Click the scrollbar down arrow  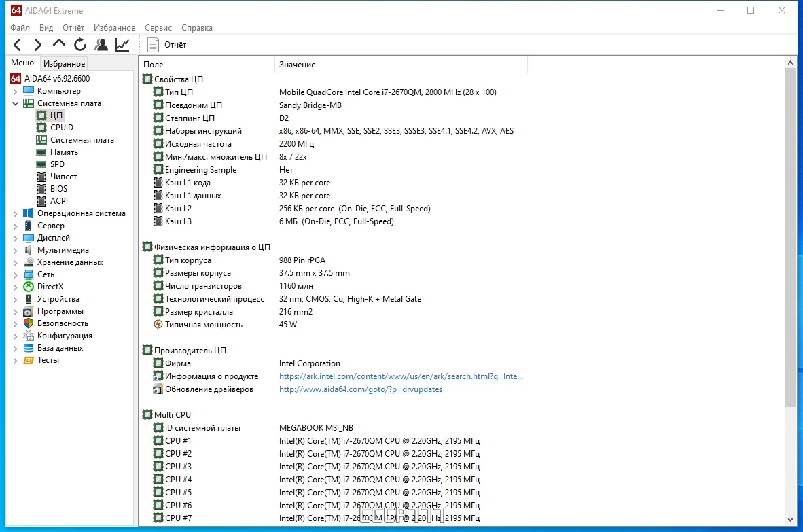pos(790,519)
